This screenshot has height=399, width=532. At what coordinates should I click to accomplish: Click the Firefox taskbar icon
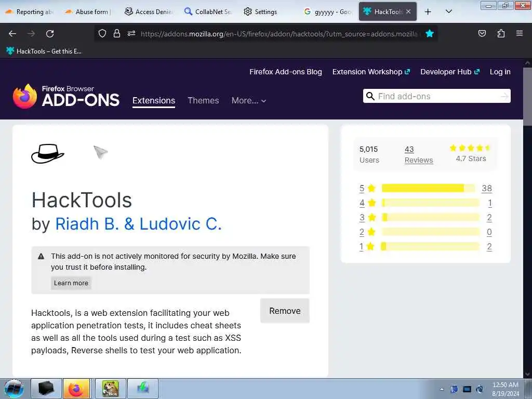(76, 389)
